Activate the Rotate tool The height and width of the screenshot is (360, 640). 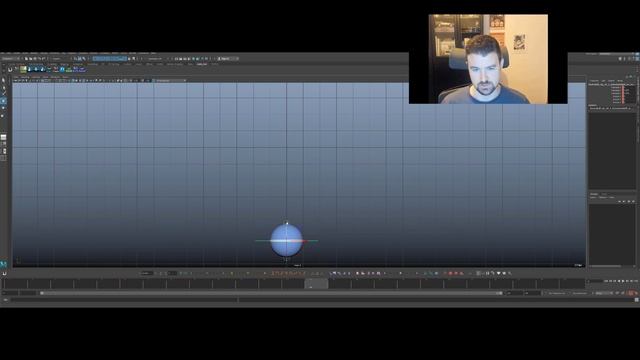(4, 108)
